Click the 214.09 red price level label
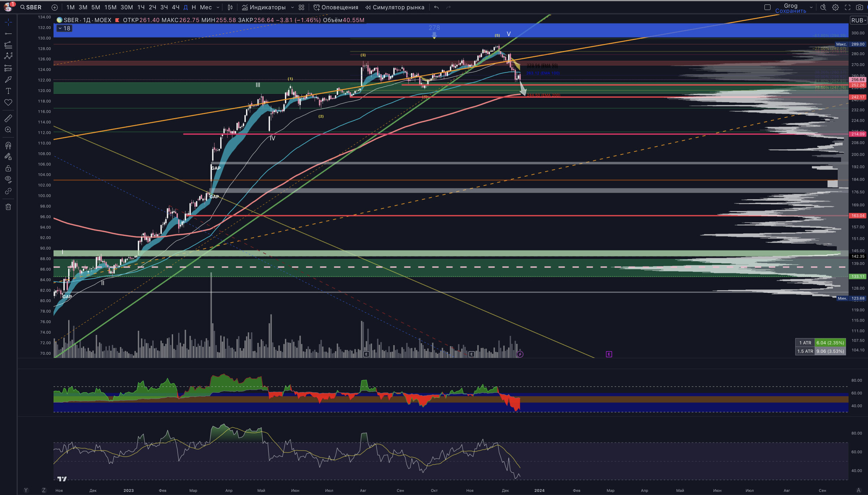 858,134
